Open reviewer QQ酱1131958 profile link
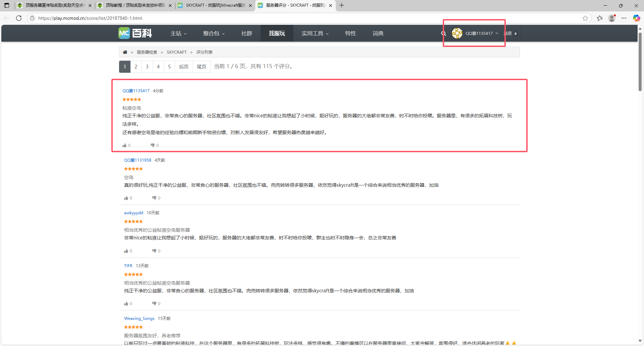 coord(138,160)
